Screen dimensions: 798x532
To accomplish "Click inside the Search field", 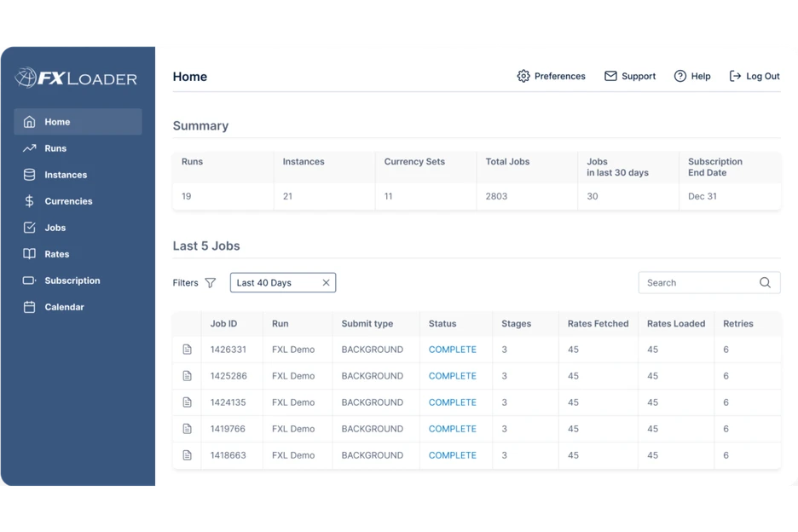I will [x=699, y=282].
